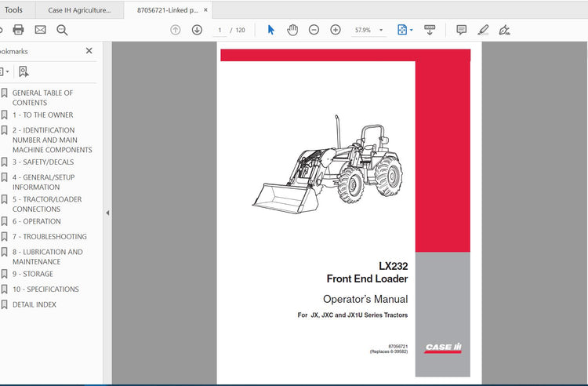Screen dimensions: 588x386
Task: Open bookmark 2 - IDENTIFICATION NUMBER
Action: click(52, 140)
